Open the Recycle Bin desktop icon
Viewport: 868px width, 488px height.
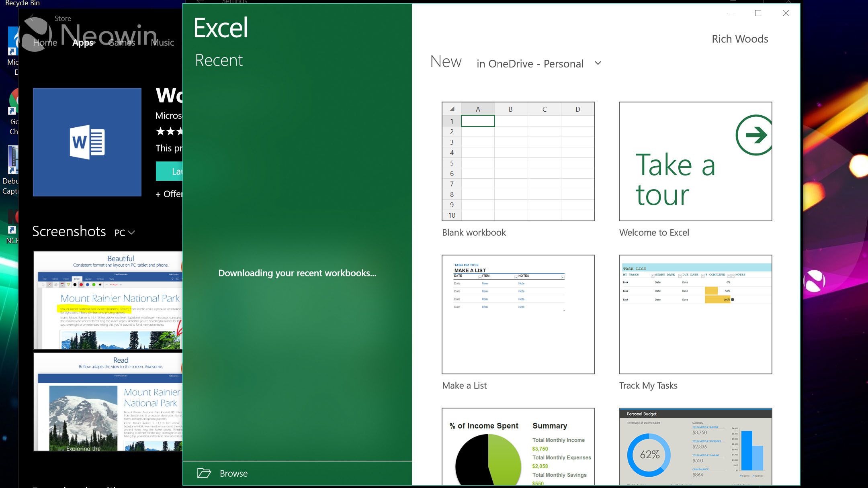(x=22, y=3)
